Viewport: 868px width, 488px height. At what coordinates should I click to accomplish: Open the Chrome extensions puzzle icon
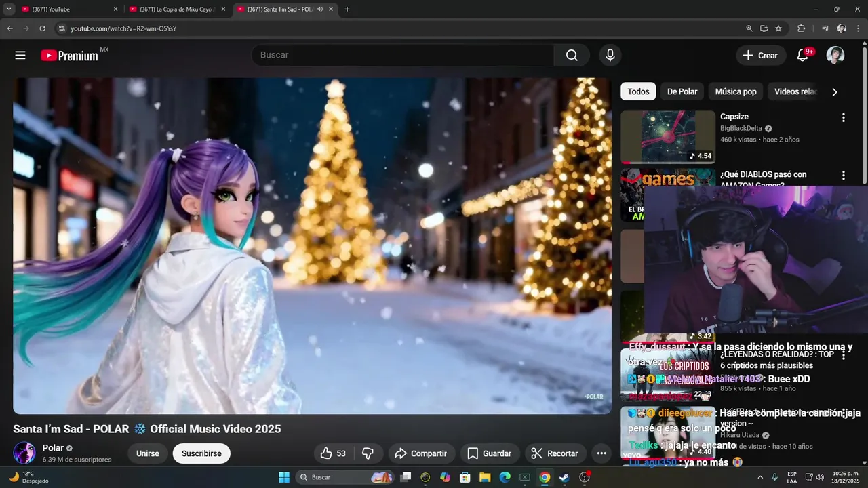(801, 28)
